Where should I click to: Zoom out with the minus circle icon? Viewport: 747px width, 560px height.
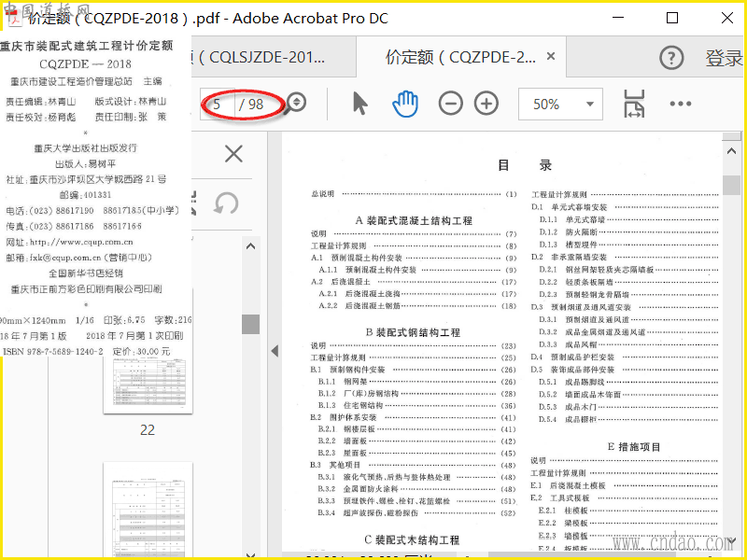[450, 104]
